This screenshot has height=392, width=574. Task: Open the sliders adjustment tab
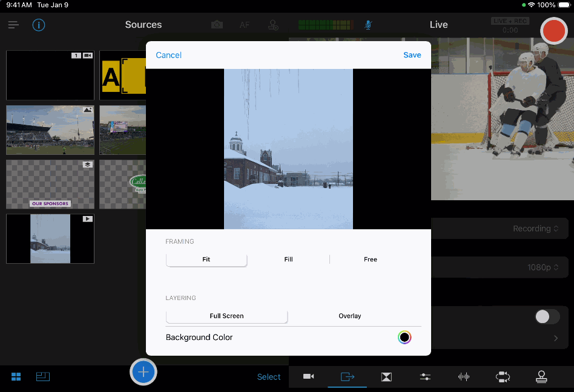point(425,377)
